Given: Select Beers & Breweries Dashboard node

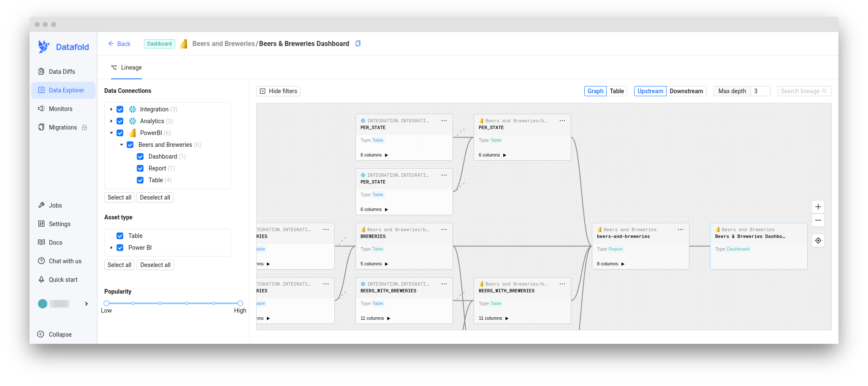Looking at the screenshot, I should click(759, 246).
